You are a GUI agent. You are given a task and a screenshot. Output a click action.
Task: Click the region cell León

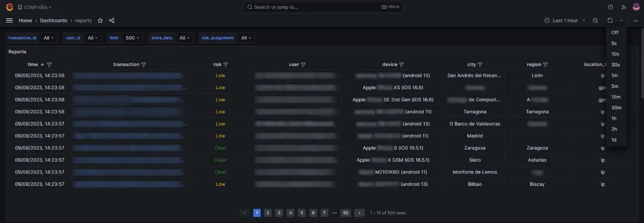[537, 76]
